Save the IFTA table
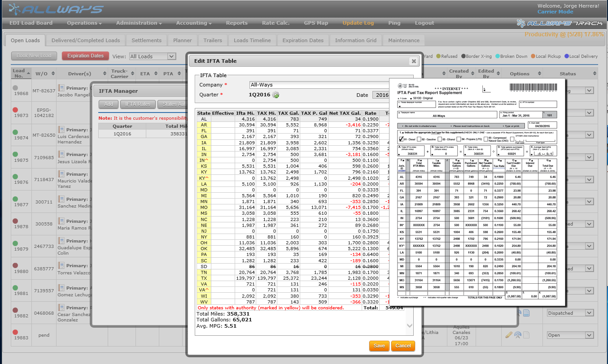Image resolution: width=608 pixels, height=364 pixels. [x=379, y=346]
